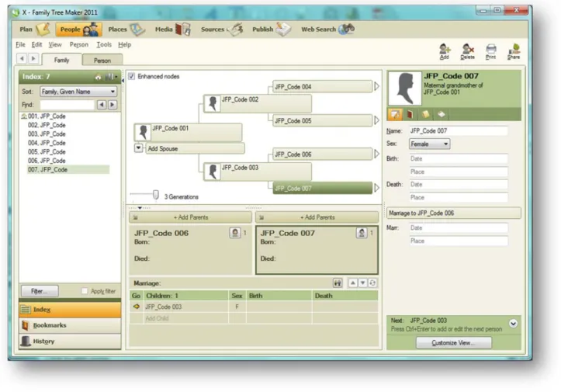Click the Filter... button
The image size is (561, 392).
click(x=40, y=291)
